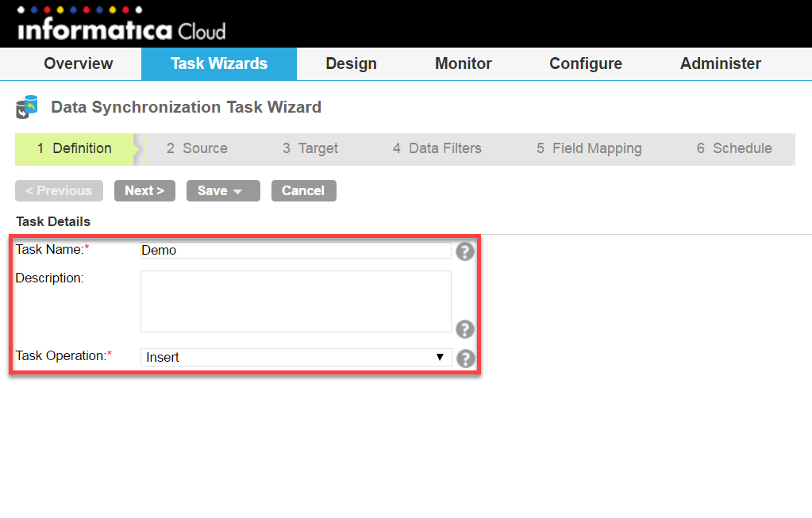This screenshot has height=518, width=812.
Task: Jump to wizard step 3 Target
Action: (x=310, y=148)
